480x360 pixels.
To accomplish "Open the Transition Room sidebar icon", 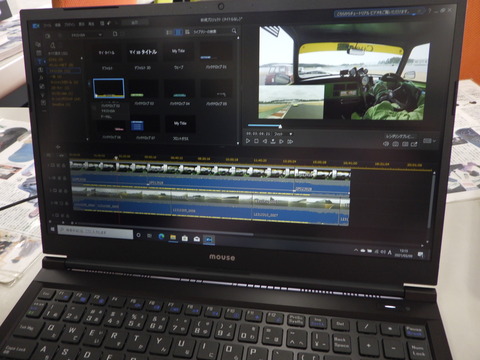I will [x=41, y=70].
